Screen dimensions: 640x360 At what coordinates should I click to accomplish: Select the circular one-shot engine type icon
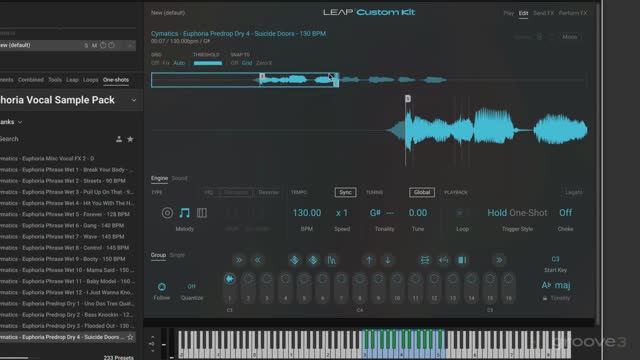167,213
